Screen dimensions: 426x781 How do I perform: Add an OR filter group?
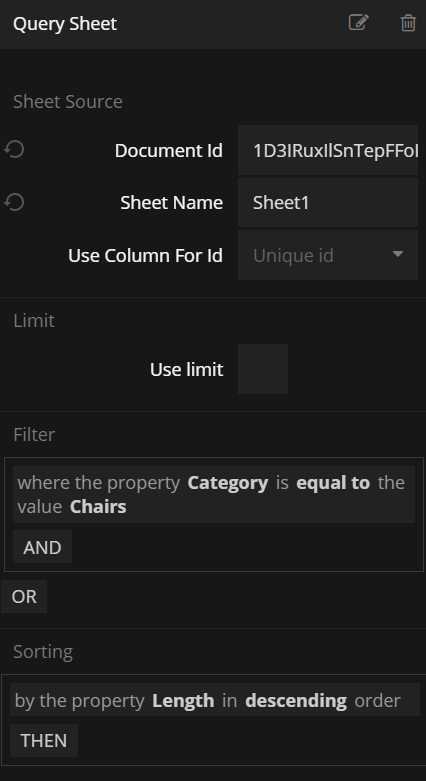tap(24, 596)
